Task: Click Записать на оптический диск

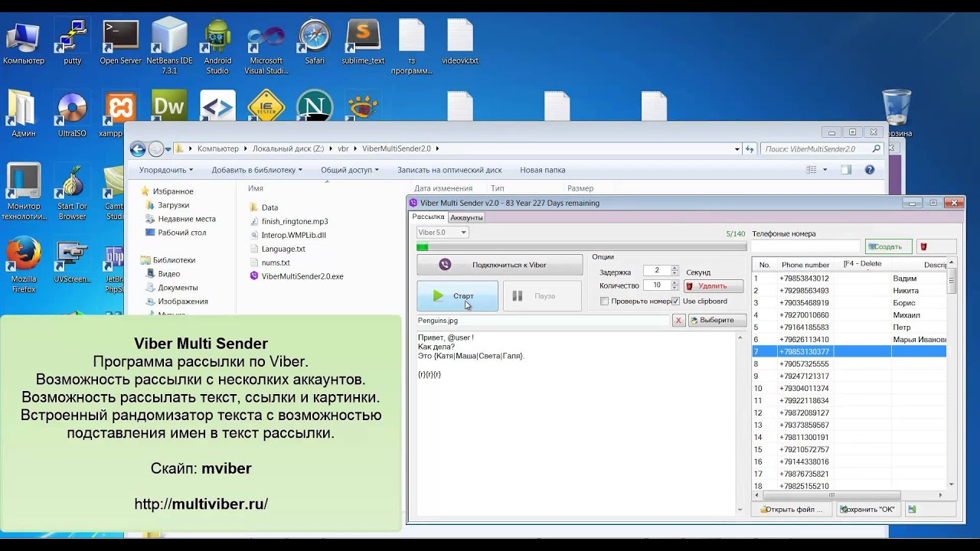Action: [449, 170]
